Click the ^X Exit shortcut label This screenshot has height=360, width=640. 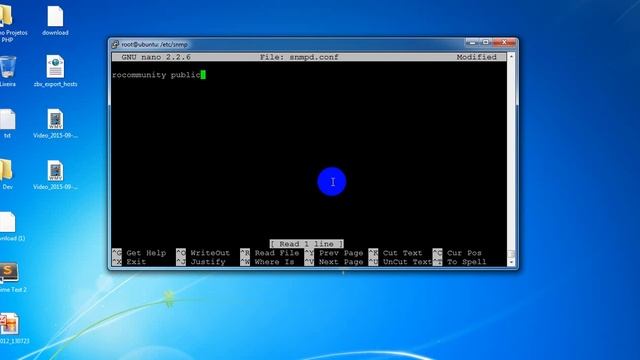(129, 262)
